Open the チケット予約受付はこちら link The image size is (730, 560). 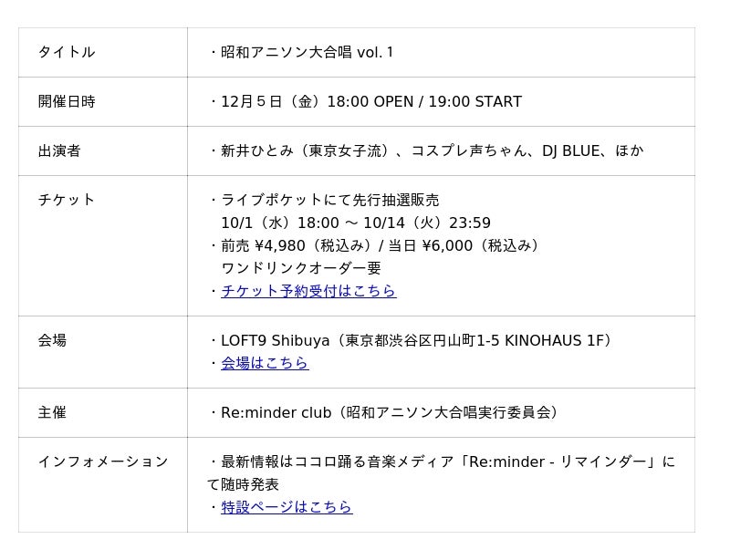click(x=308, y=291)
